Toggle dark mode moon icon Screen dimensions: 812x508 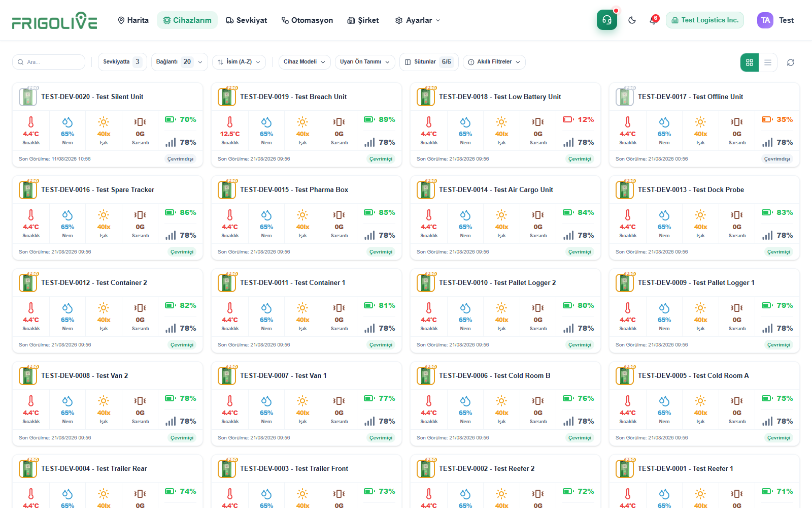pyautogui.click(x=632, y=20)
